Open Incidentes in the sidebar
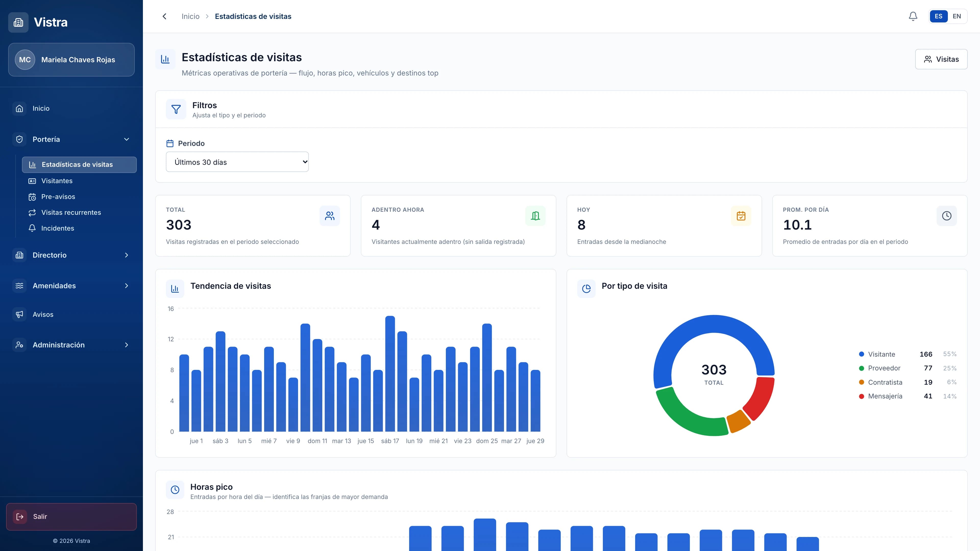The image size is (980, 551). point(79,228)
